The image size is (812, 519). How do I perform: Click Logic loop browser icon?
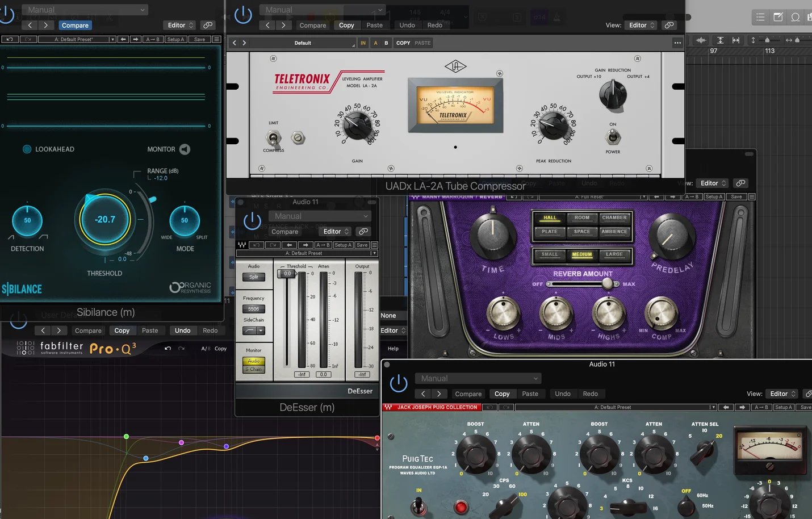(796, 17)
